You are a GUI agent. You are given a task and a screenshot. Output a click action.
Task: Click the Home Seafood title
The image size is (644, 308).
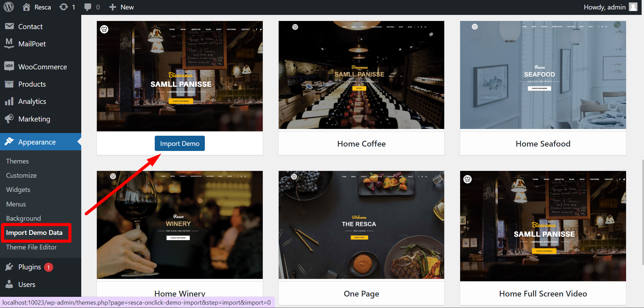coord(543,144)
